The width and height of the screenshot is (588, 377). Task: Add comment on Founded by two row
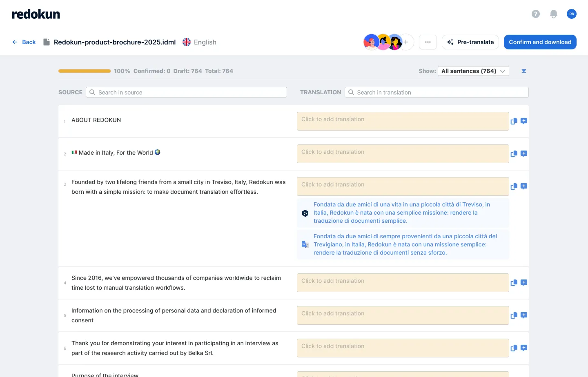[x=524, y=186]
